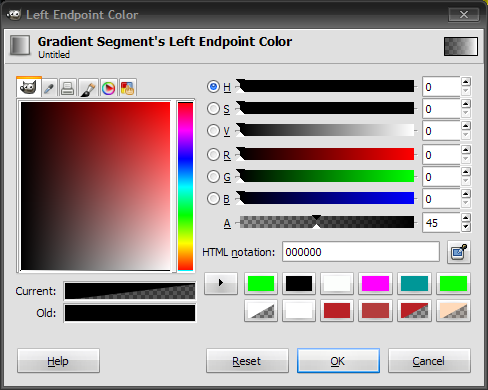This screenshot has width=488, height=390.
Task: Select the B blue radio button
Action: coord(213,199)
